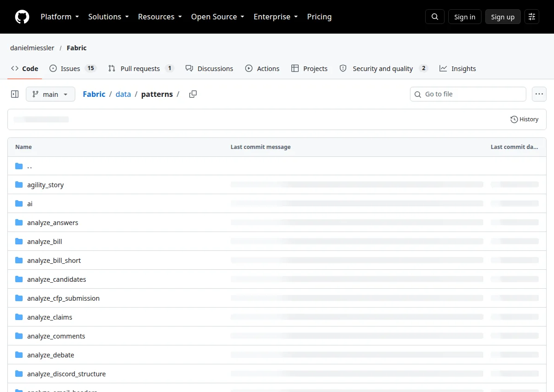Open the analyze_discord_structure folder

66,374
